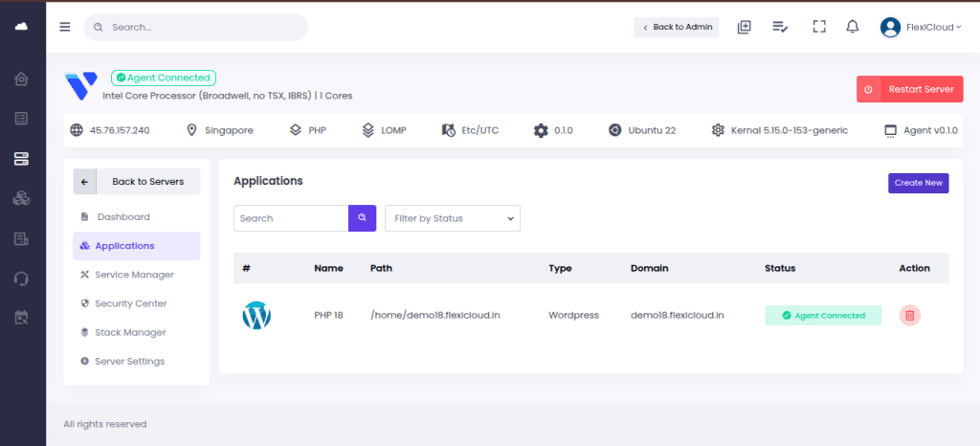
Task: Open the notifications bell
Action: click(x=852, y=27)
